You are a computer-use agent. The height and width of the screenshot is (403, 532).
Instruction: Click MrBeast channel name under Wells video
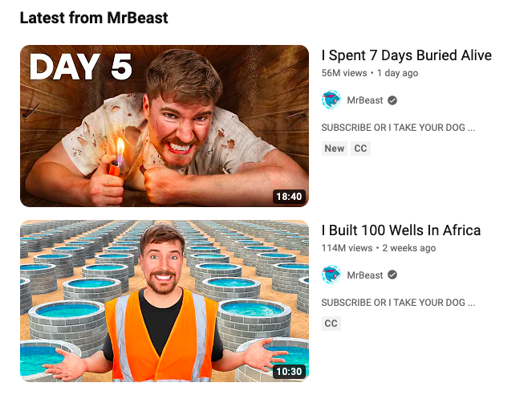(x=365, y=275)
